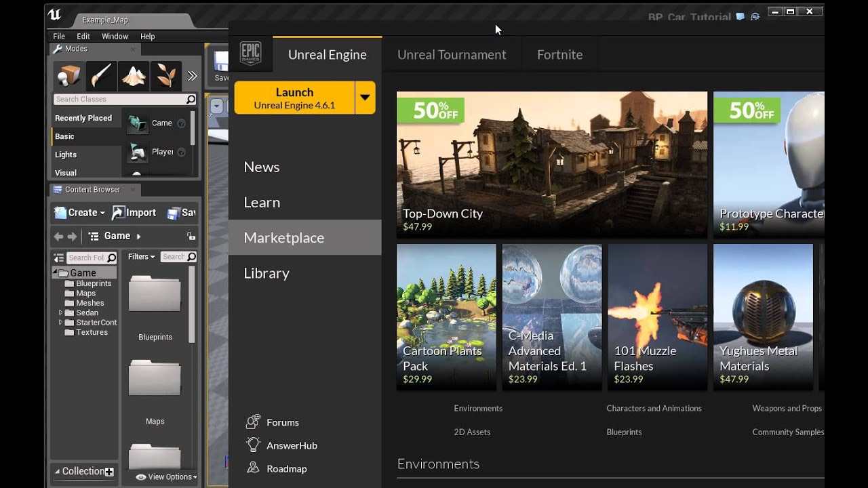Launch Unreal Engine 4.6.1

coord(294,98)
